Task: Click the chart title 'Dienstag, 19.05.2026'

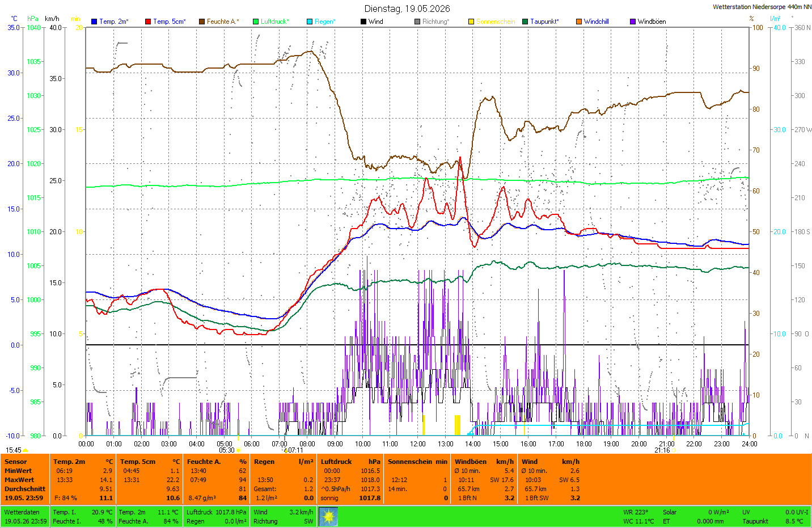Action: click(x=407, y=9)
